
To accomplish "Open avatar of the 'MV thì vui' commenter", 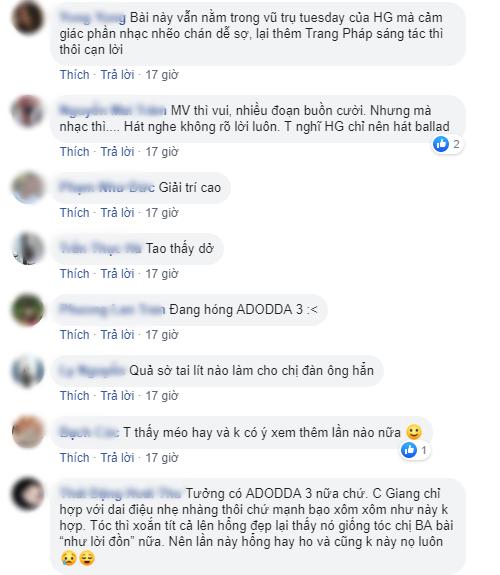I will [x=28, y=110].
